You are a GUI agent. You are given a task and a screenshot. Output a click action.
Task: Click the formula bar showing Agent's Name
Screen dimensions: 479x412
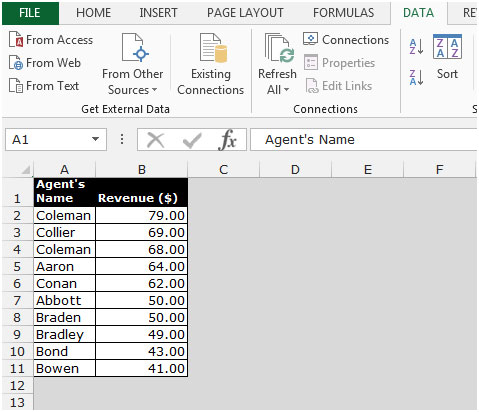tap(364, 140)
